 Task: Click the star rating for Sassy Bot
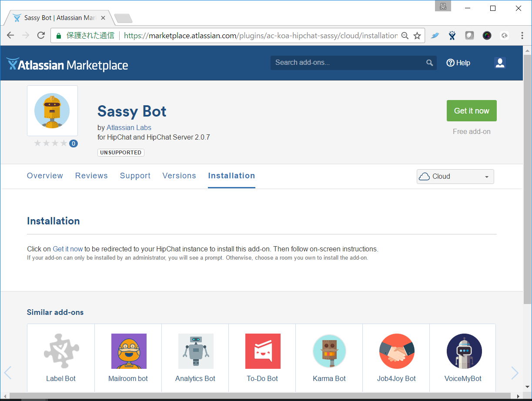(x=51, y=143)
